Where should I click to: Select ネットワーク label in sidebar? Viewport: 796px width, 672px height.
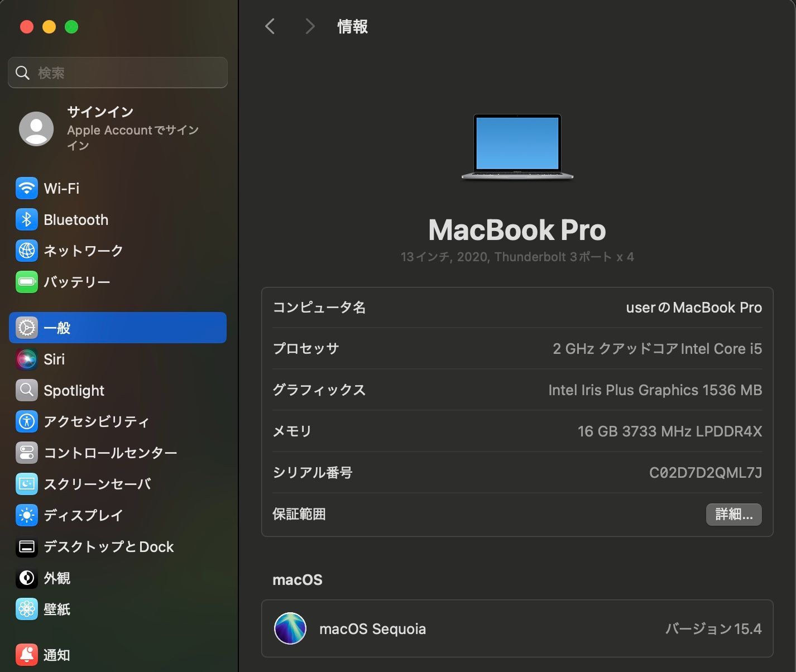click(x=83, y=251)
